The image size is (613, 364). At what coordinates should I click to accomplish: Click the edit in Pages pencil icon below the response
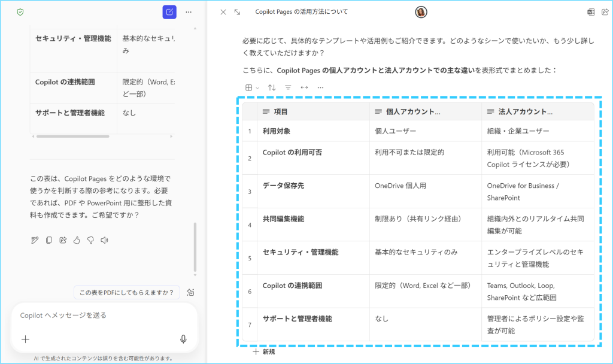[35, 240]
